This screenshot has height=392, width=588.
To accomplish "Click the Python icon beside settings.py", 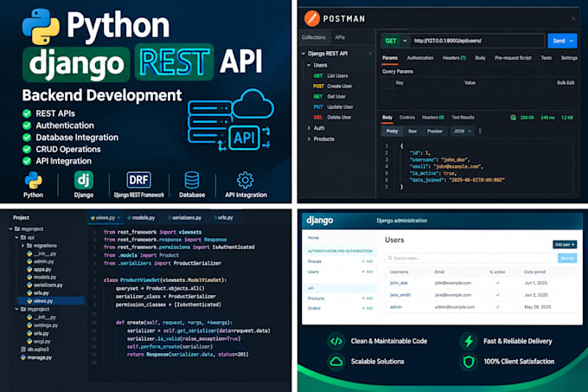I will tap(29, 325).
